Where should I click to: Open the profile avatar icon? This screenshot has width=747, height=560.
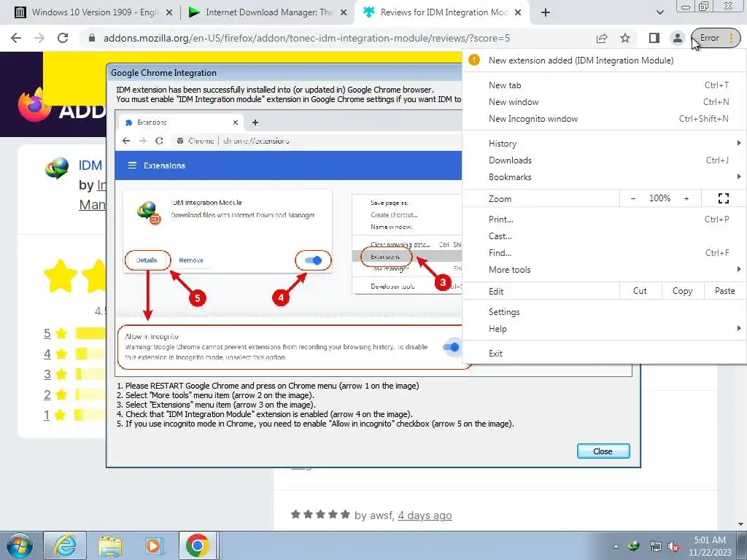coord(677,38)
